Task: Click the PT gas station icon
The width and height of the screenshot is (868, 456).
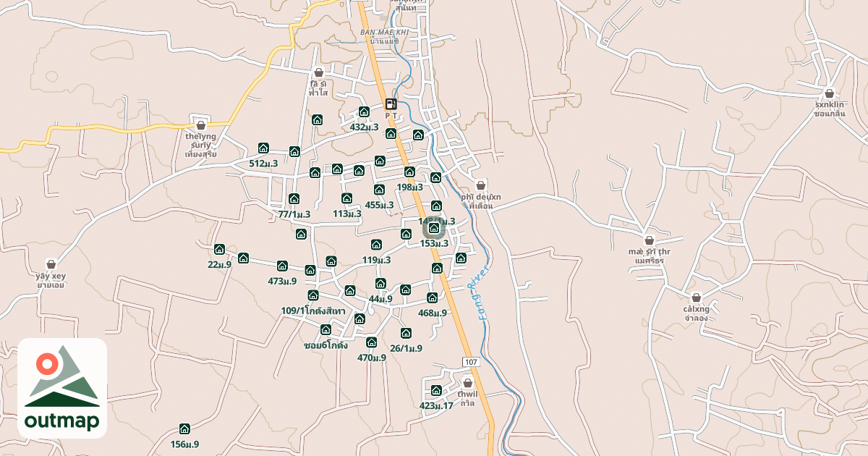Action: click(391, 104)
